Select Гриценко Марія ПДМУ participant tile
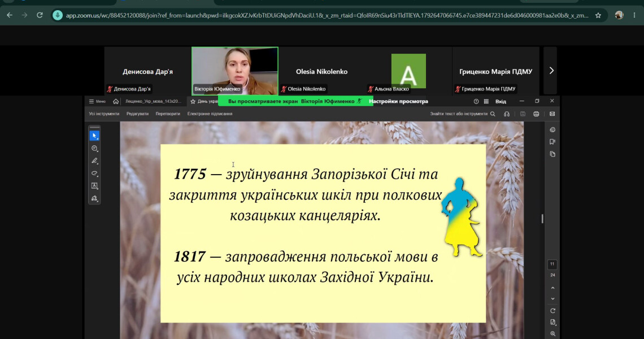The height and width of the screenshot is (339, 644). [x=496, y=71]
